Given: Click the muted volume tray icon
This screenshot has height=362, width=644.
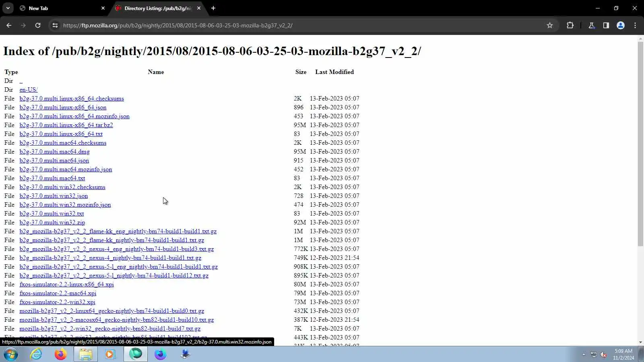Looking at the screenshot, I should coord(603,354).
